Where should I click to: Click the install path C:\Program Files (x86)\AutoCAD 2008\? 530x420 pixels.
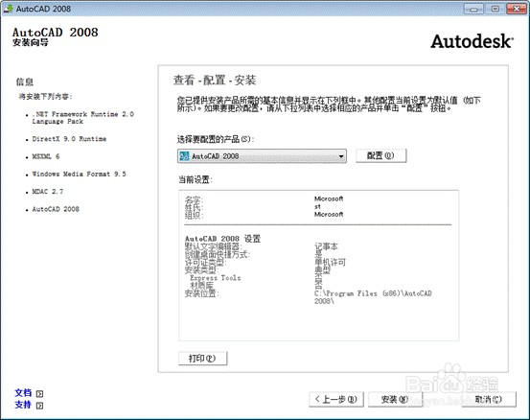[x=373, y=297]
